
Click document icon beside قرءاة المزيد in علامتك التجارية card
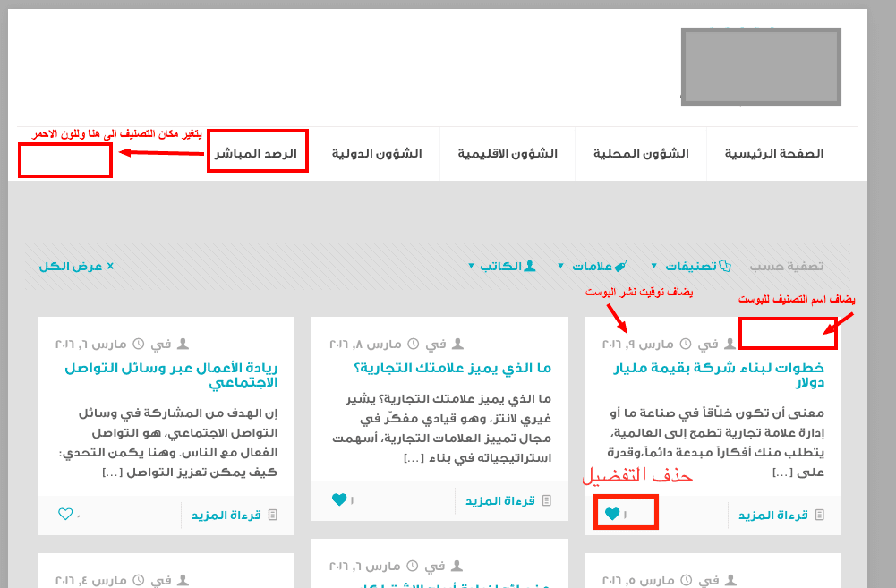point(546,500)
